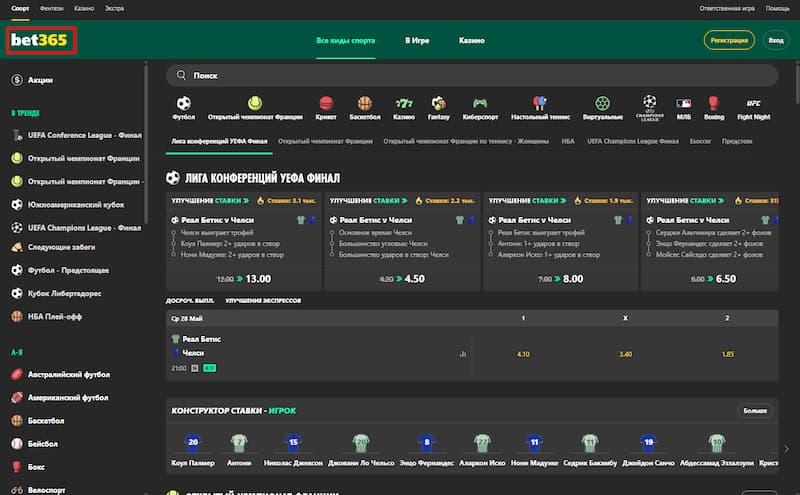Open UEFA Conference League - Финал sidebar item
This screenshot has width=800, height=495.
[77, 135]
